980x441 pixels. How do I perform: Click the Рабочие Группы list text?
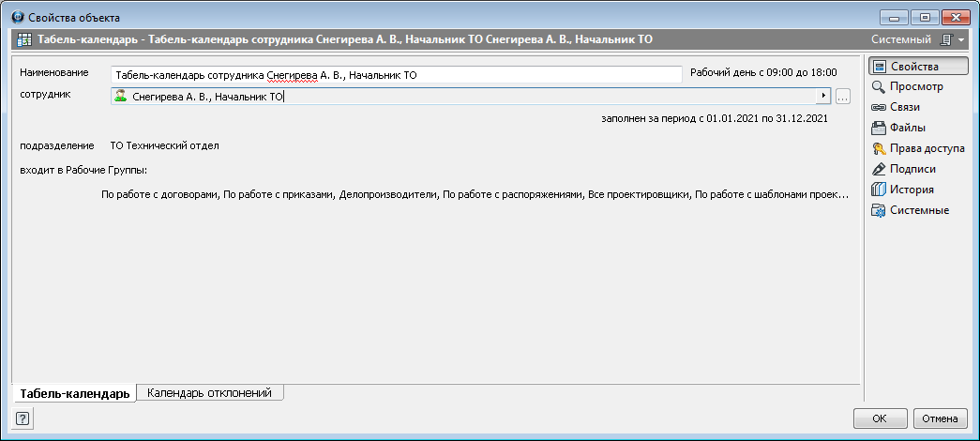474,195
